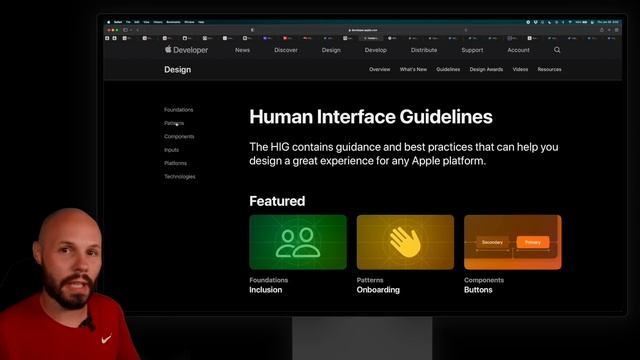This screenshot has height=360, width=640.
Task: Open the View menu
Action: 147,22
